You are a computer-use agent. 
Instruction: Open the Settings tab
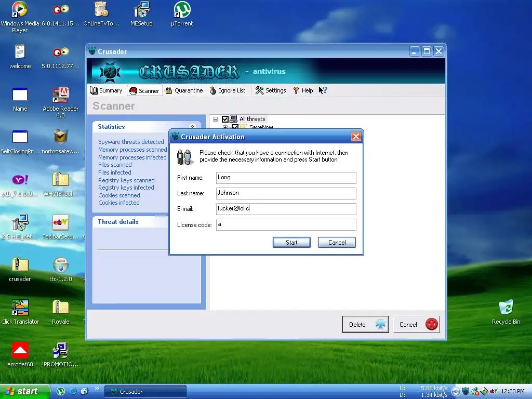coord(271,90)
